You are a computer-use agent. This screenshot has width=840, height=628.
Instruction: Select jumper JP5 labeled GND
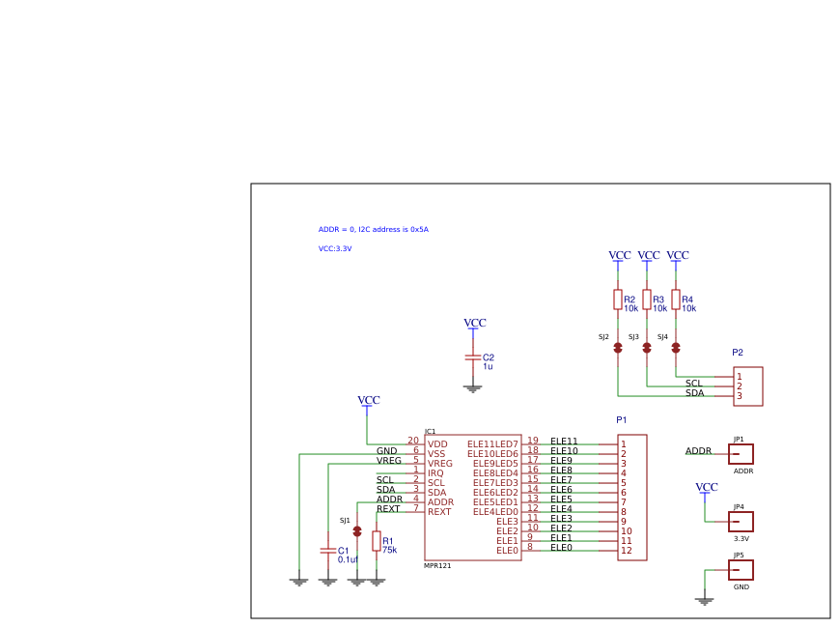(x=739, y=570)
